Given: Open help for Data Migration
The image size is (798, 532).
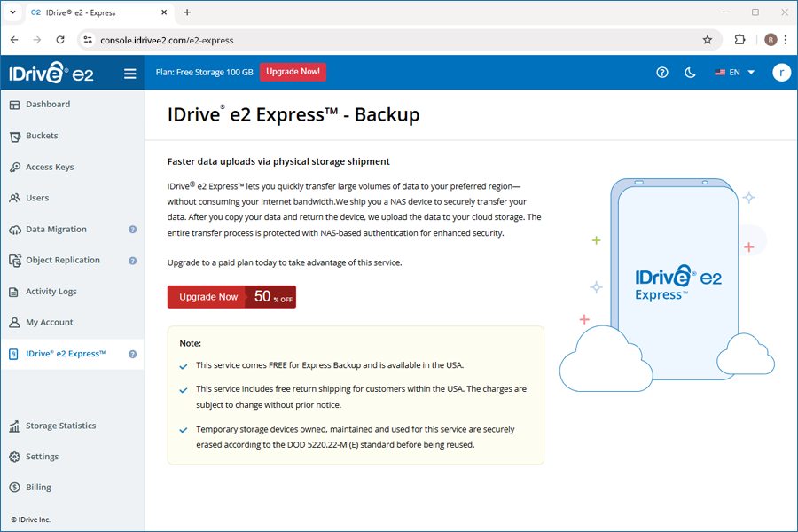Looking at the screenshot, I should coord(132,230).
